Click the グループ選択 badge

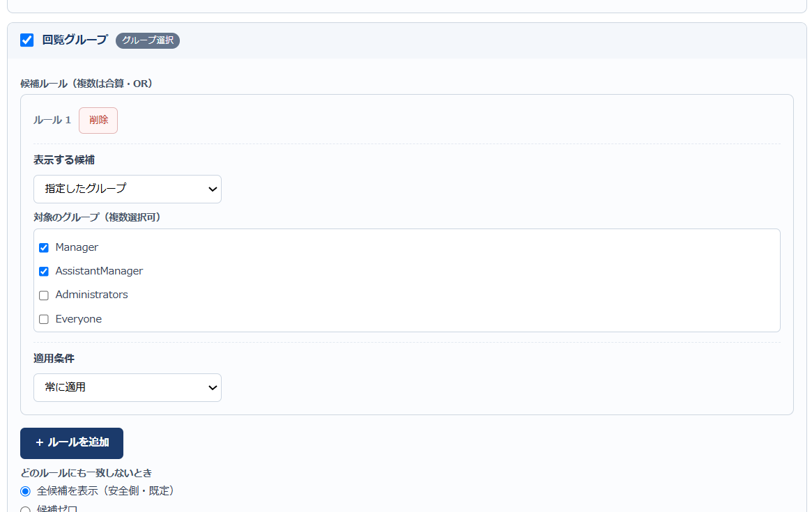[x=148, y=40]
